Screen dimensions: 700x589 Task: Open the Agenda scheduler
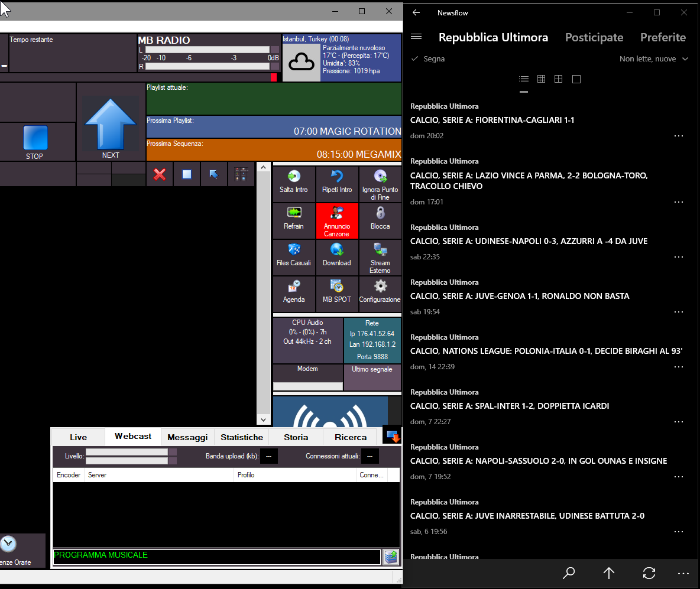294,293
